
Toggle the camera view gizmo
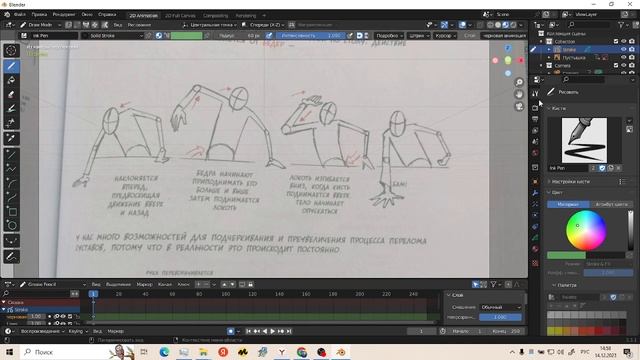(519, 106)
